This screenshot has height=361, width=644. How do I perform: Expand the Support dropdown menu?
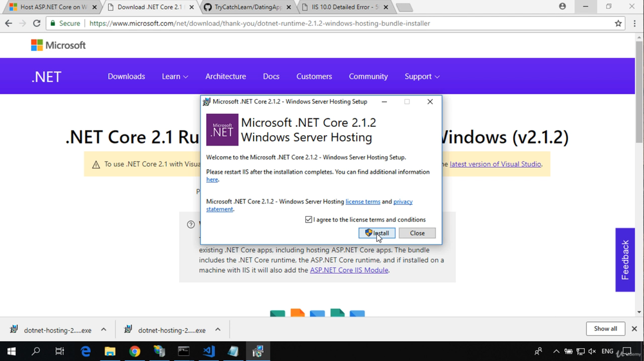(422, 77)
